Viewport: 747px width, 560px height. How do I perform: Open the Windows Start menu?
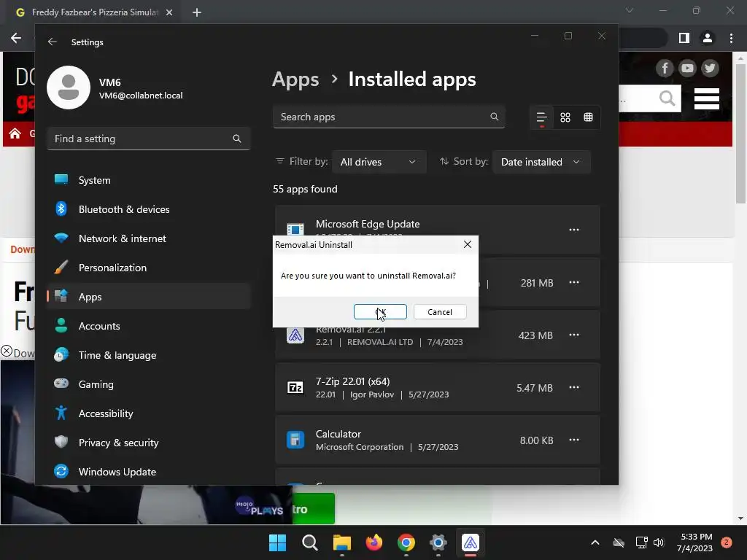pyautogui.click(x=277, y=542)
